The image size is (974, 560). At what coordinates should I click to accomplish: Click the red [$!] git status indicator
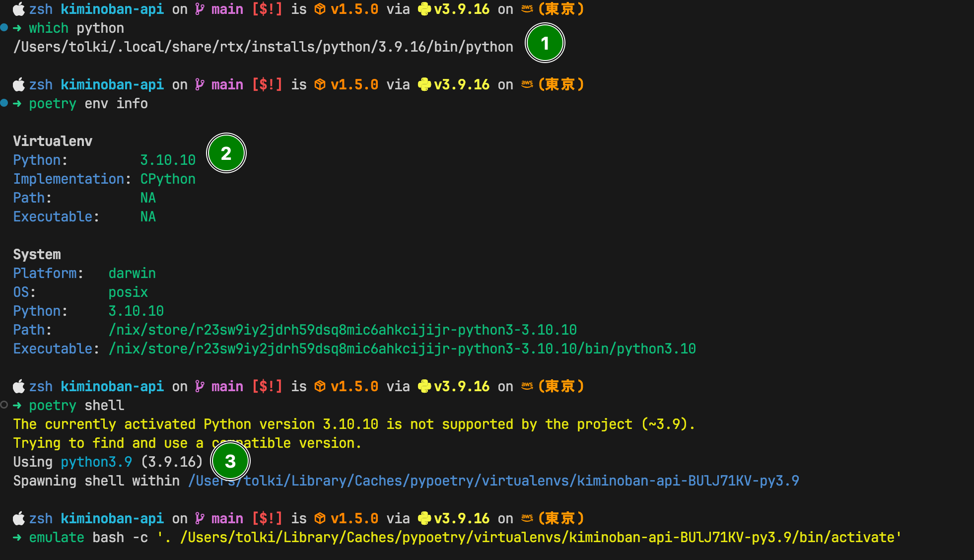[x=267, y=9]
